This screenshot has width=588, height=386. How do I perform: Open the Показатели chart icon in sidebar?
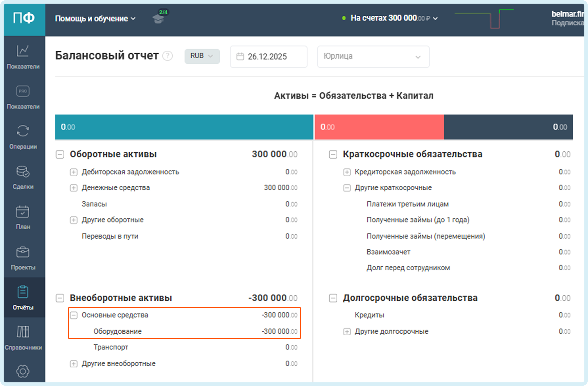pos(23,51)
